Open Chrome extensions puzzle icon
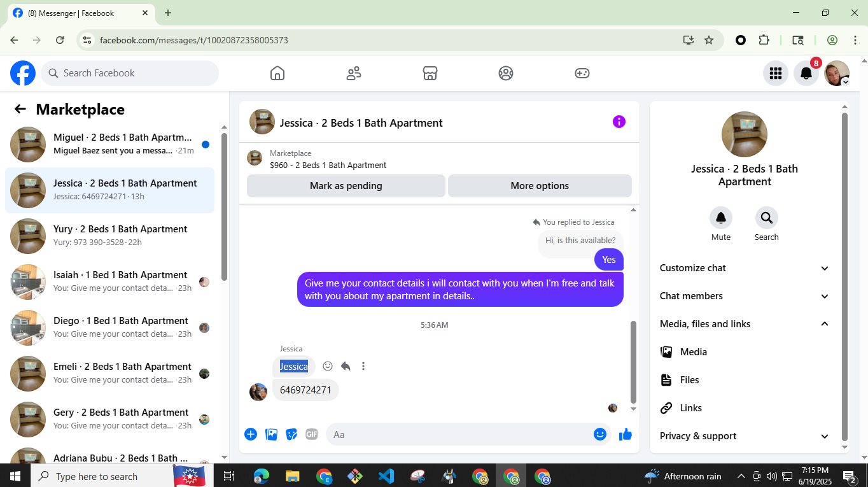The height and width of the screenshot is (487, 868). [x=764, y=40]
